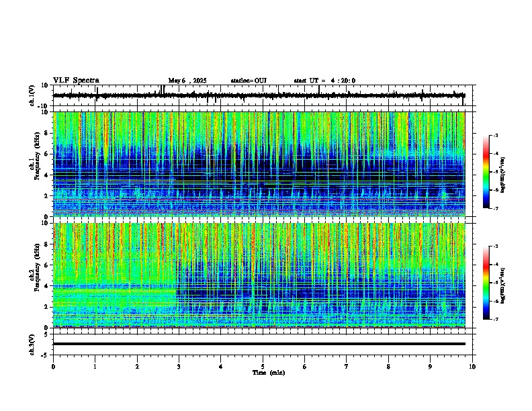Click the "station=OUI" label

249,81
